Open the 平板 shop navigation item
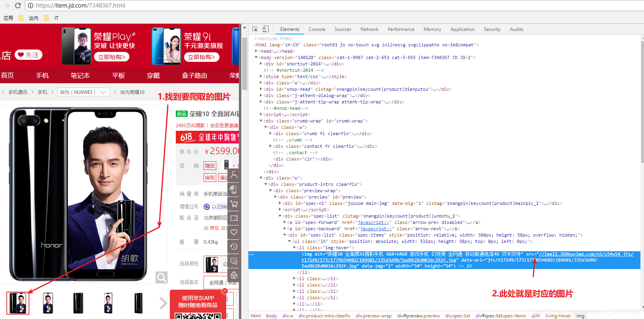 118,75
